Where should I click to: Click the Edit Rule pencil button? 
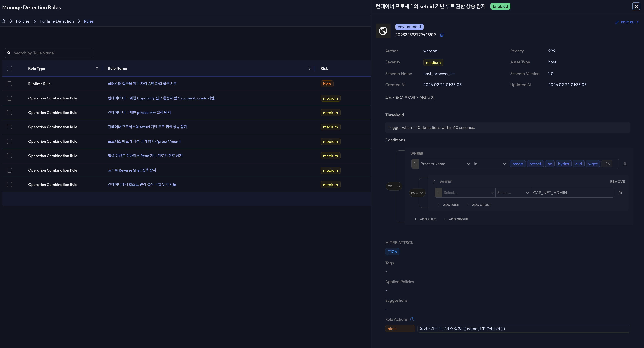[x=627, y=22]
